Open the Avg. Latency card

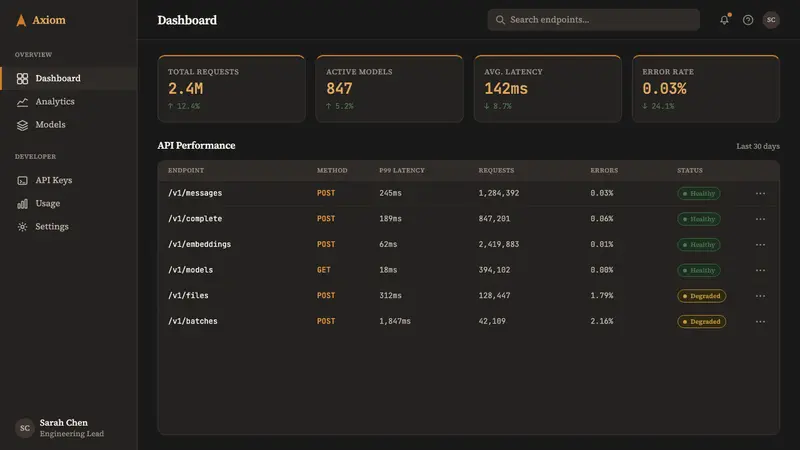pos(548,89)
